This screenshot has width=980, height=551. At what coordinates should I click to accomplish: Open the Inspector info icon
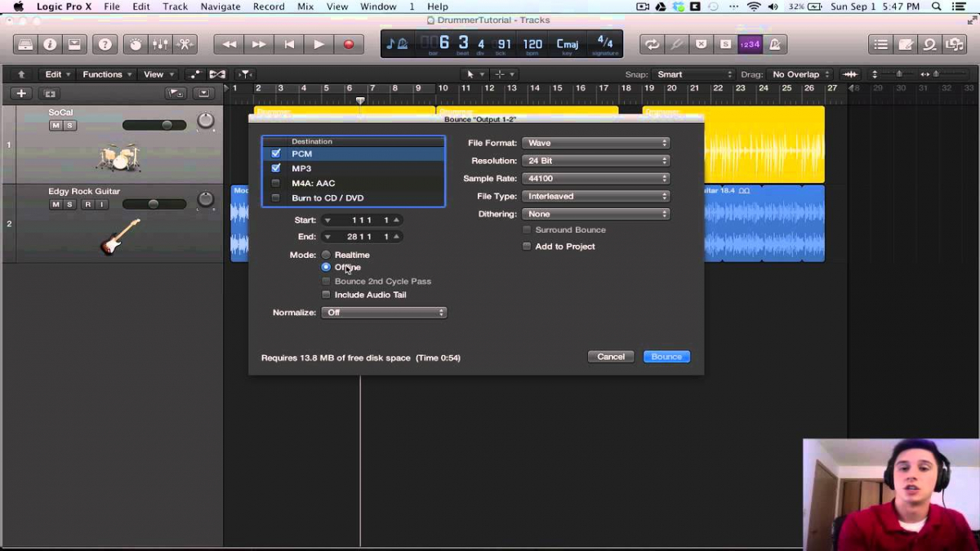click(50, 44)
